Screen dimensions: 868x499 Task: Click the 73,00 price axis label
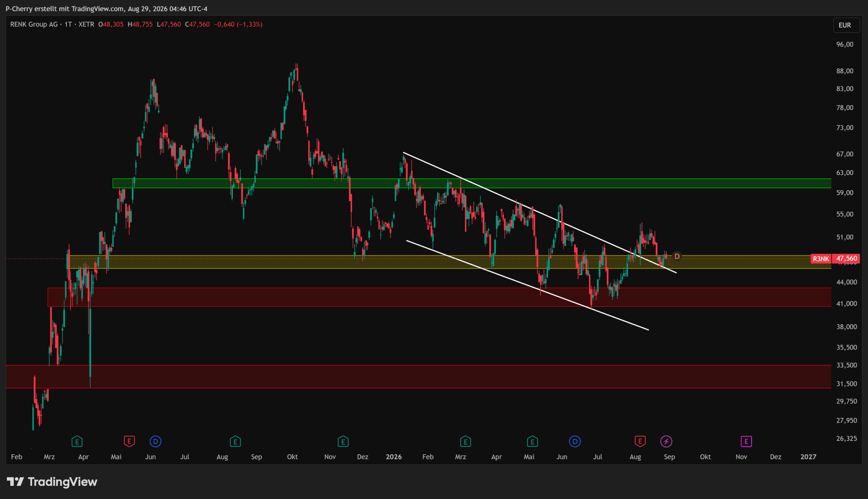tap(845, 128)
